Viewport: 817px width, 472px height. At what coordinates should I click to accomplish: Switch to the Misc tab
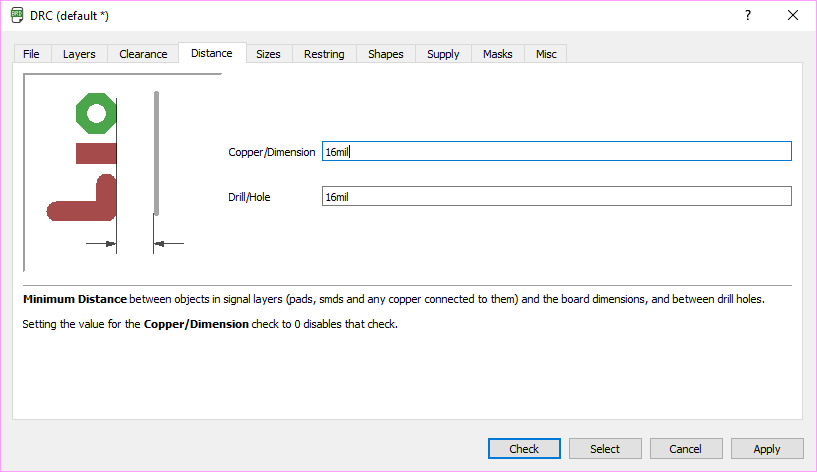pos(546,54)
